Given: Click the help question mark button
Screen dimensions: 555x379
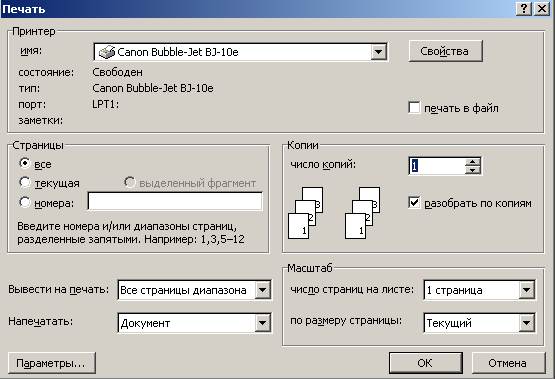Looking at the screenshot, I should [524, 8].
